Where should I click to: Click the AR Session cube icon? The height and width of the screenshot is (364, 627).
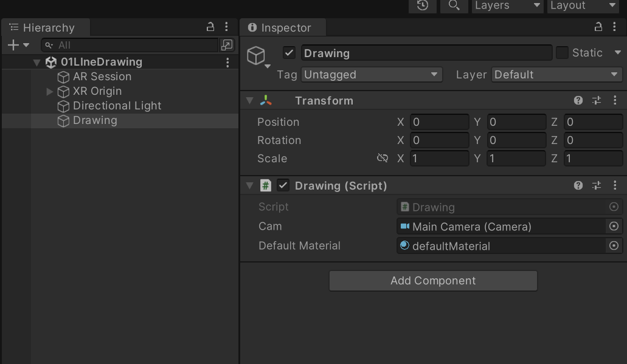[x=63, y=77]
